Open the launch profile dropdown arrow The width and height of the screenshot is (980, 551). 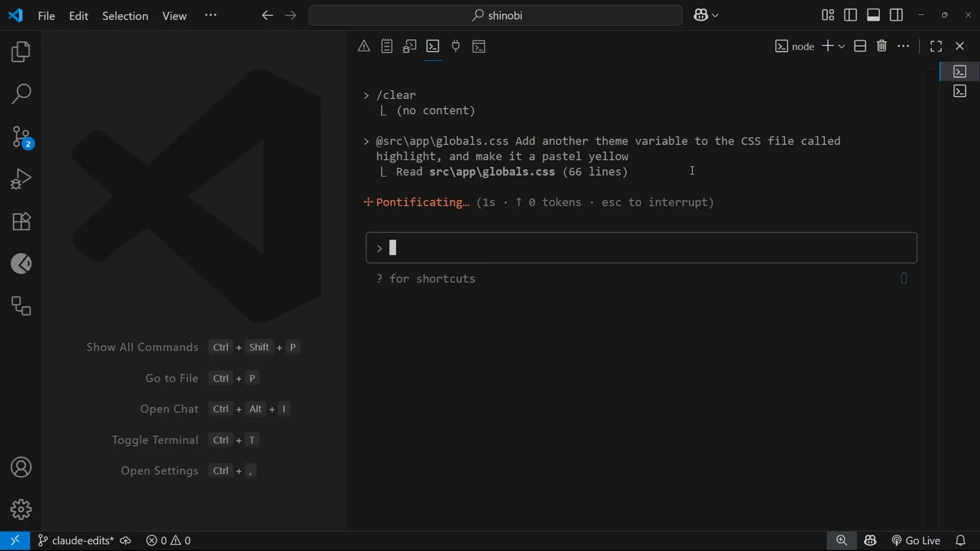tap(842, 47)
